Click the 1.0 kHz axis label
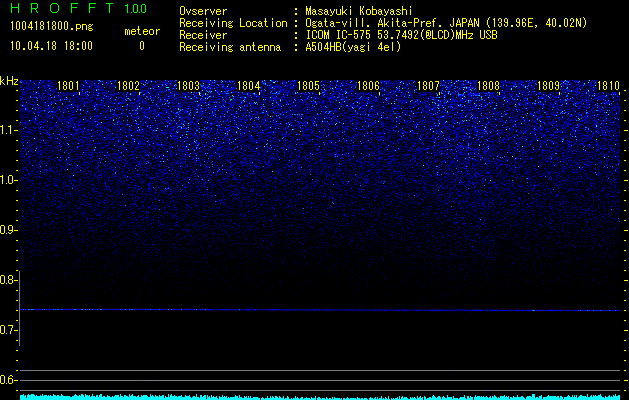 [8, 180]
